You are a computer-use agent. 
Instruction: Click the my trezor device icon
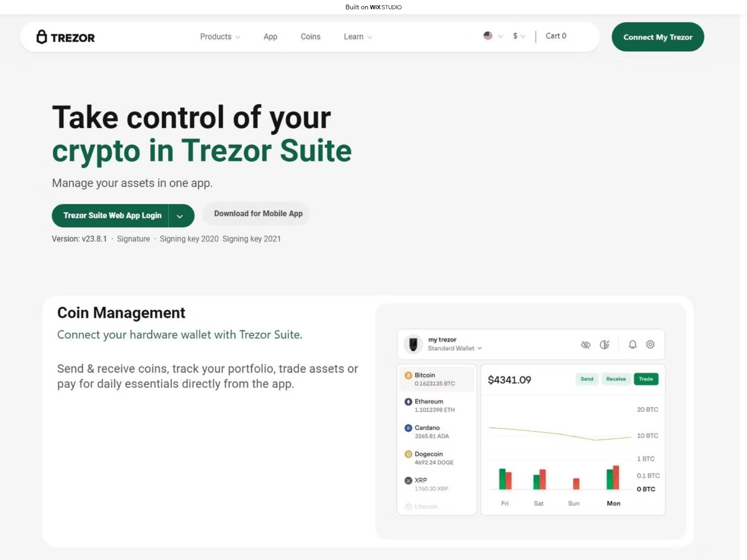(413, 344)
